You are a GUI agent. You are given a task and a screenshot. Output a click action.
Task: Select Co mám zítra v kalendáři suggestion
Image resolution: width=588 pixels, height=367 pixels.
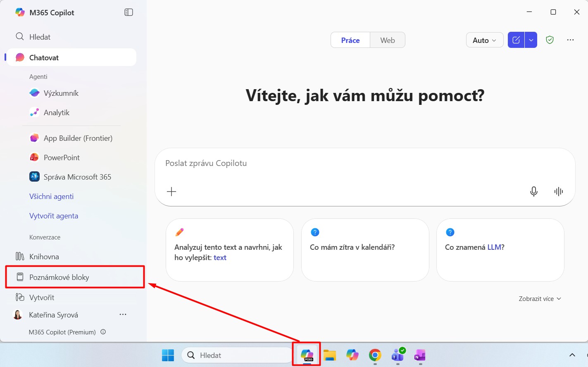365,250
